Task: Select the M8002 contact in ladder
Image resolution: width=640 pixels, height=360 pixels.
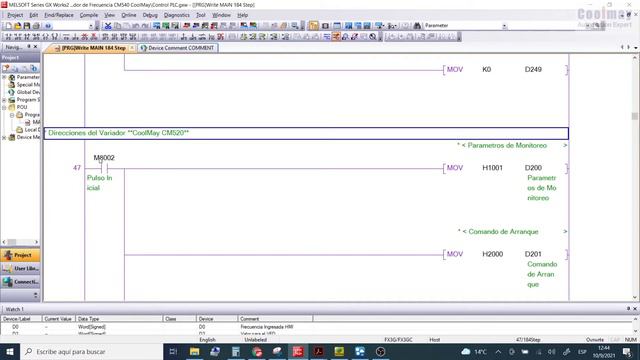Action: (104, 168)
